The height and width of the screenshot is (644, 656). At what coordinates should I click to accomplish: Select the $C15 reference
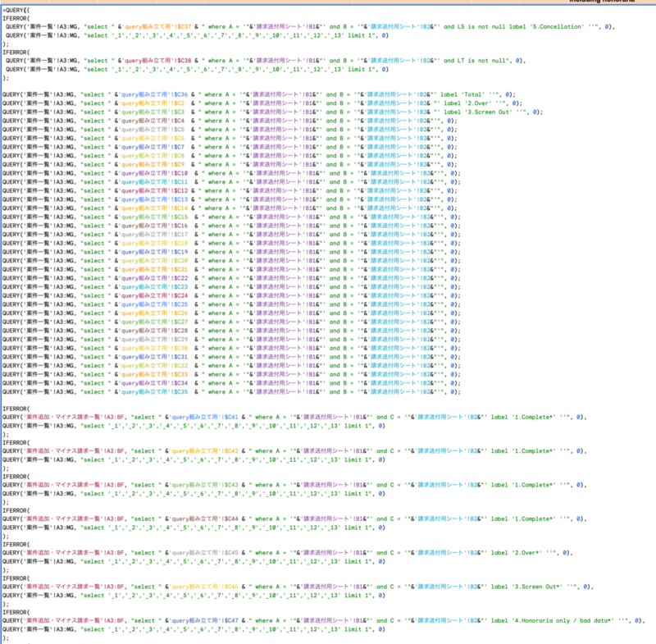[179, 217]
